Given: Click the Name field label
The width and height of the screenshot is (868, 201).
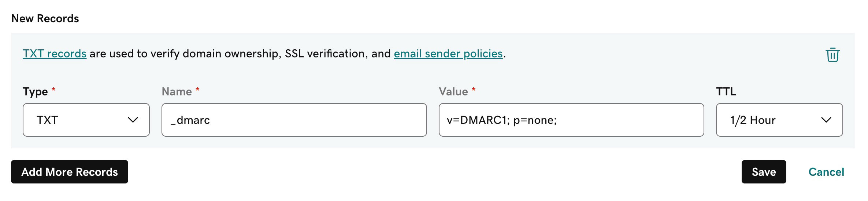Looking at the screenshot, I should pyautogui.click(x=177, y=91).
